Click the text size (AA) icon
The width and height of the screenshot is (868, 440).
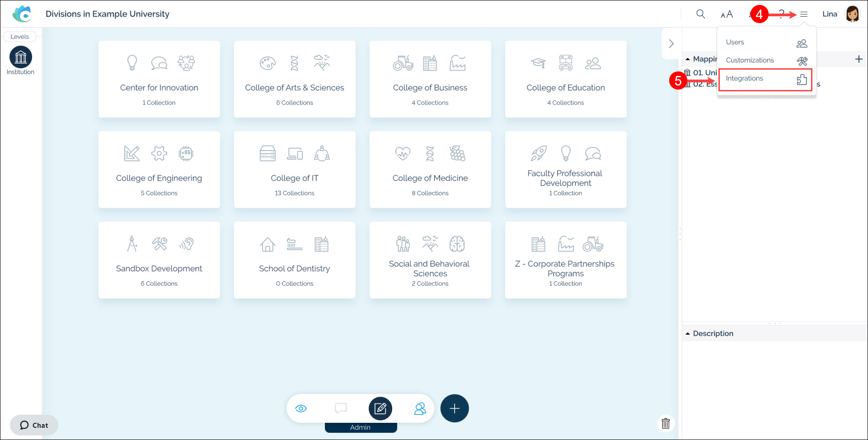pyautogui.click(x=727, y=14)
